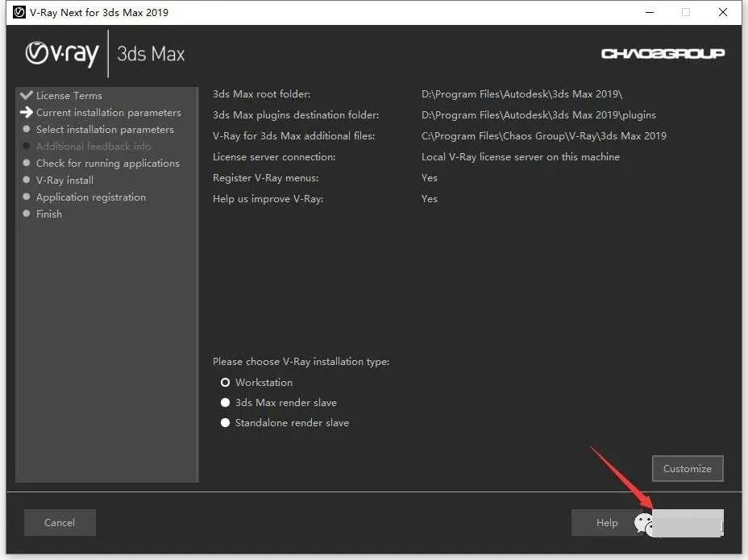
Task: Select Current installation parameters step
Action: point(109,113)
